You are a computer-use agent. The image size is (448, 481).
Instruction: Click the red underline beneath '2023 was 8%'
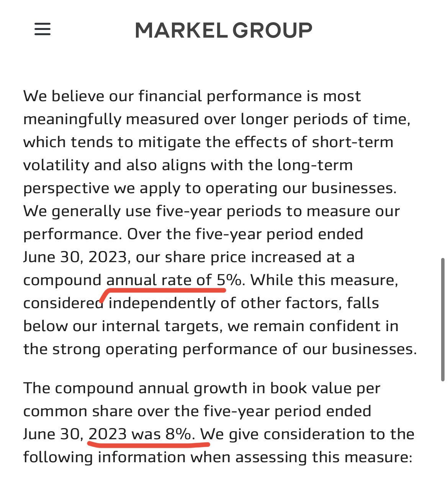coord(149,445)
